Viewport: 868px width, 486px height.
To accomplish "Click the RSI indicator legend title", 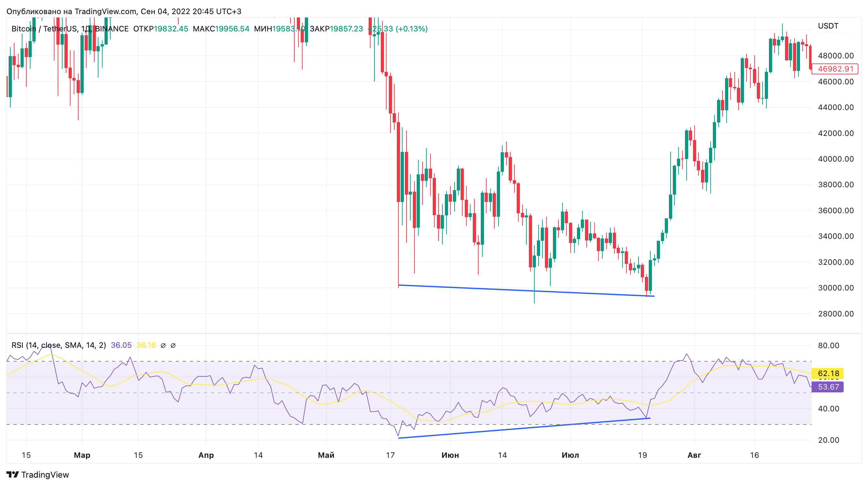I will click(x=59, y=345).
